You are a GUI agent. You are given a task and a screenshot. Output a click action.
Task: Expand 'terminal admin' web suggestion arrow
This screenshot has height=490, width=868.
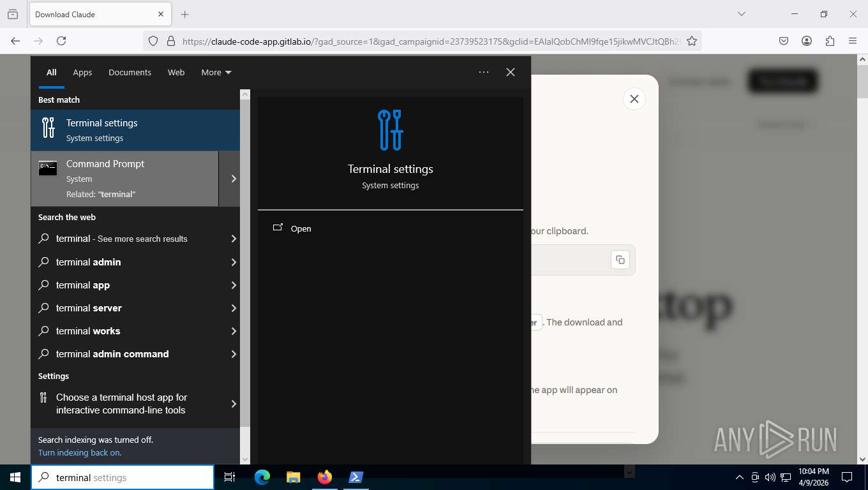point(233,262)
